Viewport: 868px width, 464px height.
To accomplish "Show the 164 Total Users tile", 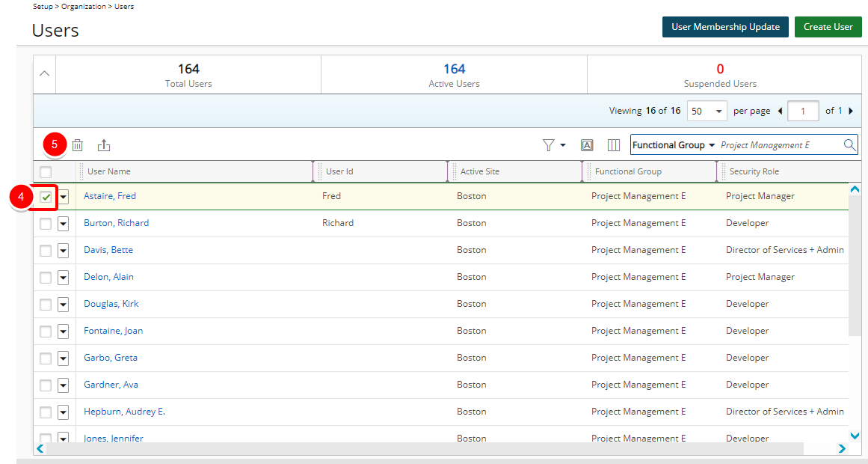I will [x=188, y=75].
